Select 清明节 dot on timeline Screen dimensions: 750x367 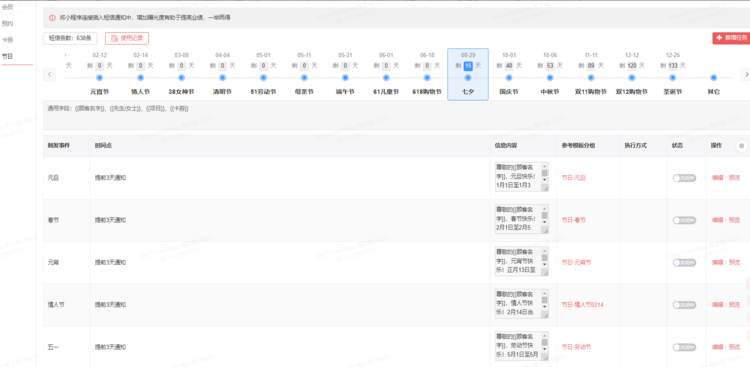[222, 78]
